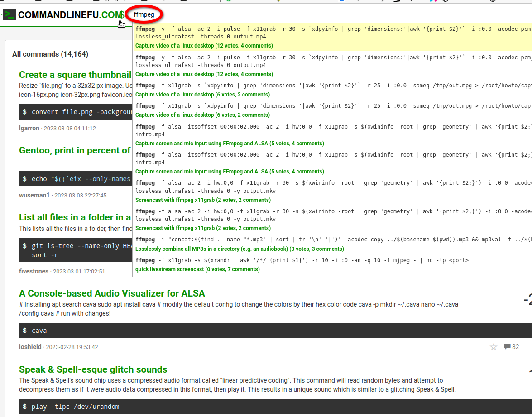Click the comment count 82 for the cava command
The image size is (532, 417).
pyautogui.click(x=515, y=347)
